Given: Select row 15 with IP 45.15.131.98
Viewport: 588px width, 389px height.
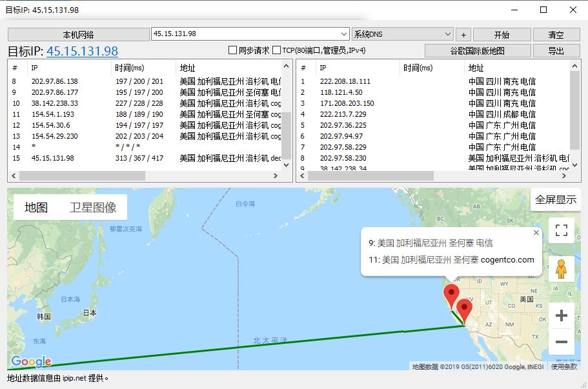Looking at the screenshot, I should pyautogui.click(x=53, y=158).
